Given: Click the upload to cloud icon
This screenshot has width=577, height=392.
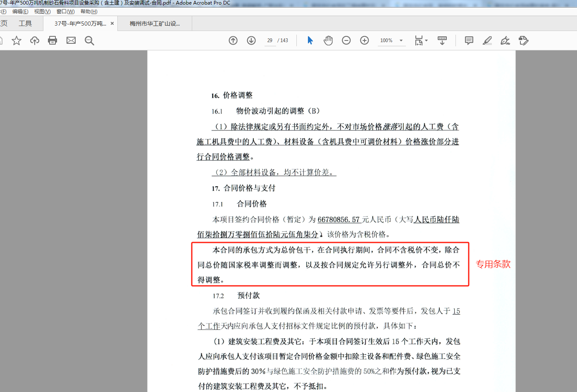Looking at the screenshot, I should coord(35,40).
